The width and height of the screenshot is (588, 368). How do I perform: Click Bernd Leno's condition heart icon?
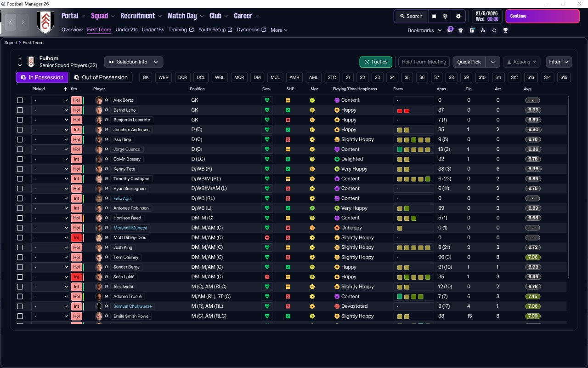point(266,110)
